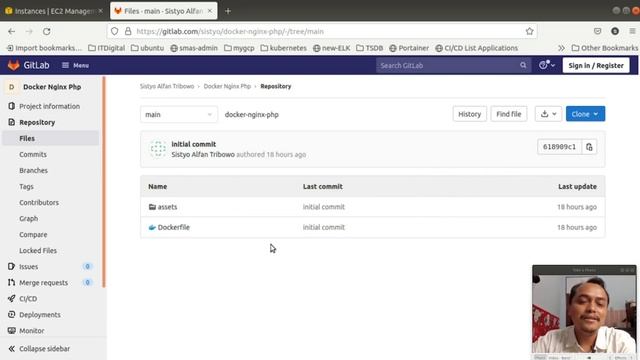Screen dimensions: 640x360
Task: Copy commit SHA with clipboard icon
Action: [589, 147]
